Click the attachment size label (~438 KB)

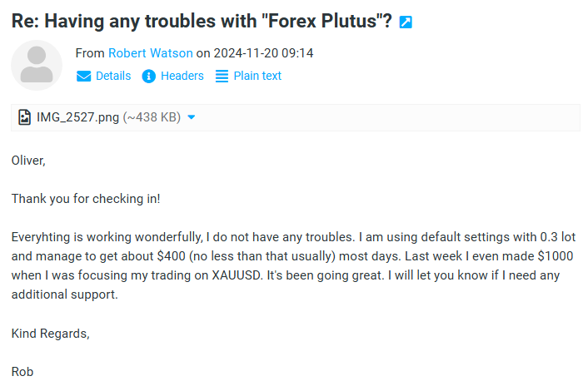(152, 117)
